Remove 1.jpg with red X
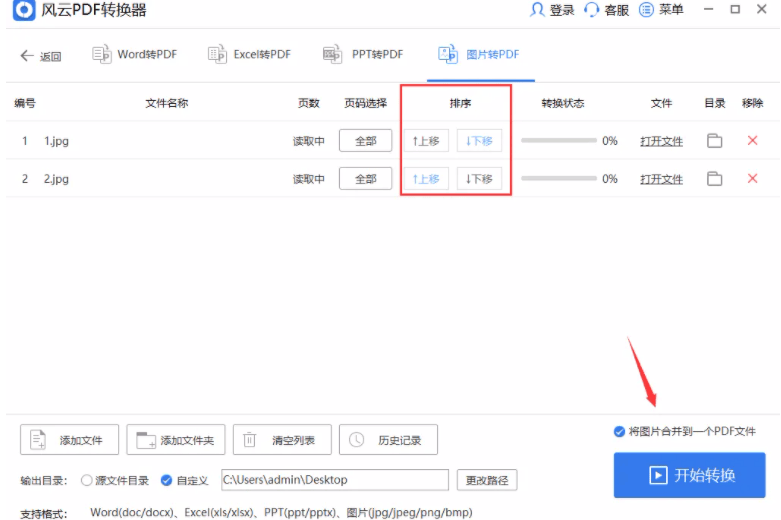The width and height of the screenshot is (781, 520). click(x=753, y=140)
